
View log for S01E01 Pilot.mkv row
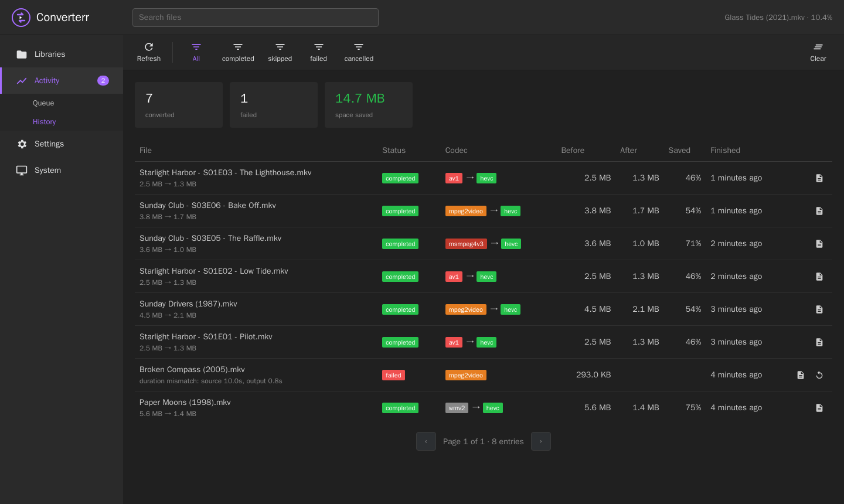tap(819, 342)
